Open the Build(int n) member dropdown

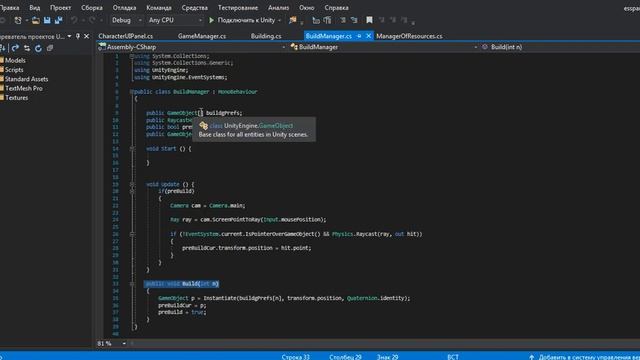(560, 47)
